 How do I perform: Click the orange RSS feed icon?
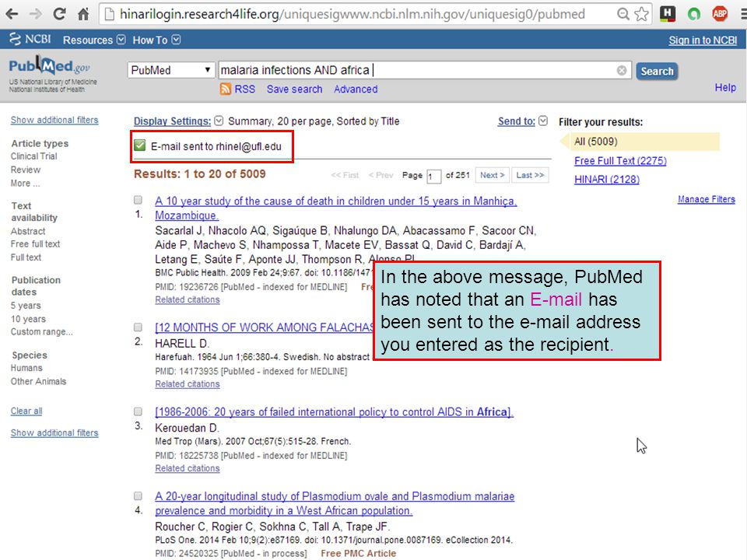click(x=226, y=89)
